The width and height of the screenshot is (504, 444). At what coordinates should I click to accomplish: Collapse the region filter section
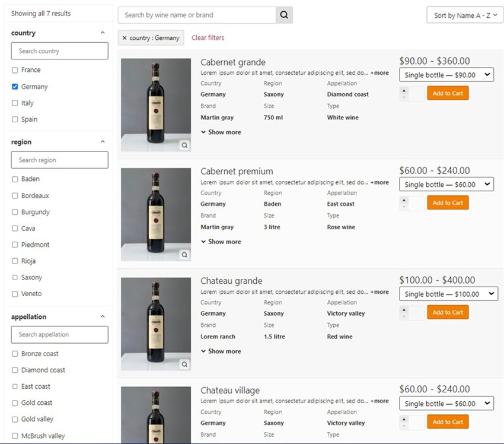point(103,141)
